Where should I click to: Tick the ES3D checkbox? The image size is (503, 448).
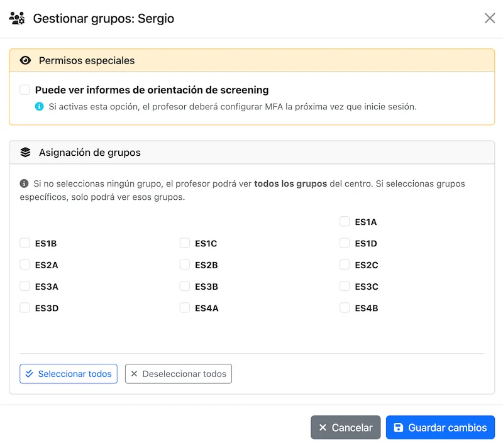click(25, 308)
